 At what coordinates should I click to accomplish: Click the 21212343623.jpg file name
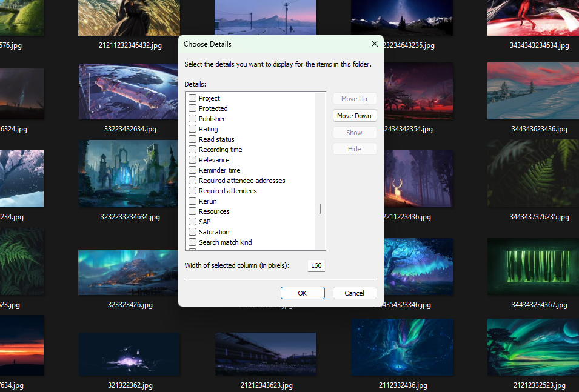(x=267, y=385)
